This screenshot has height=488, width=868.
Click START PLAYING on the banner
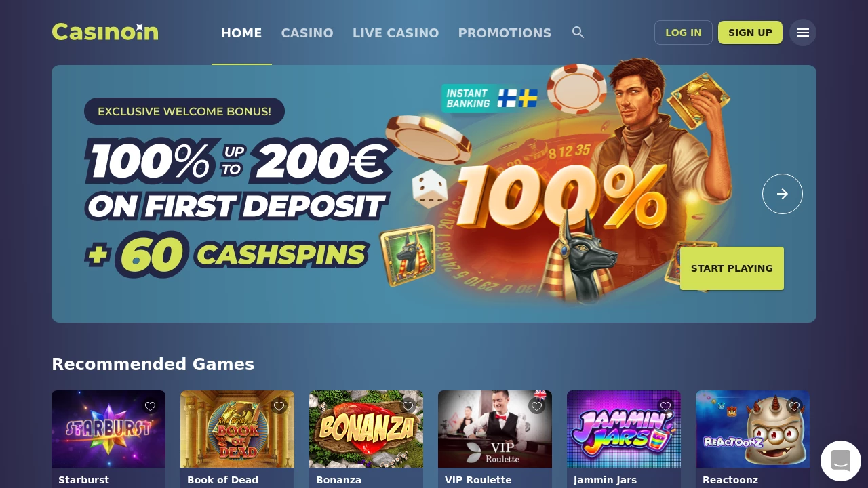(x=732, y=268)
